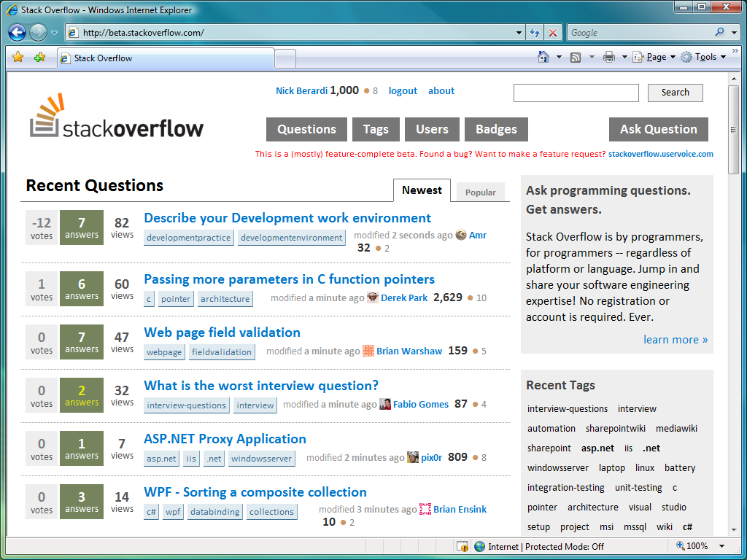747x560 pixels.
Task: Click Amr's avatar next to the first question
Action: tap(461, 235)
